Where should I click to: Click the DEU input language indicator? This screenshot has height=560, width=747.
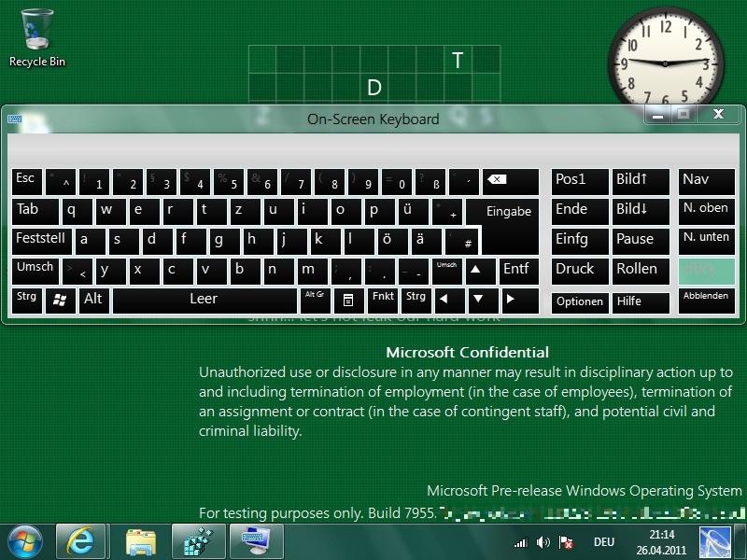point(603,542)
